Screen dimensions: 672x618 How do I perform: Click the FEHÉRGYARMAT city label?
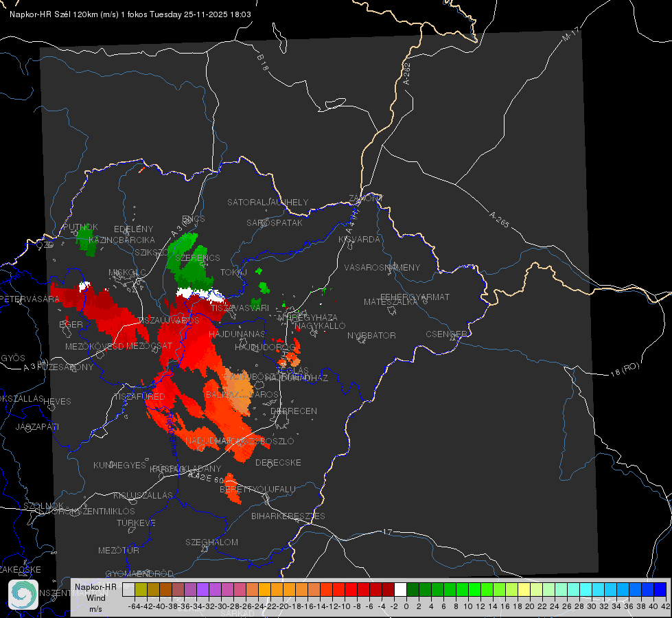coord(415,297)
